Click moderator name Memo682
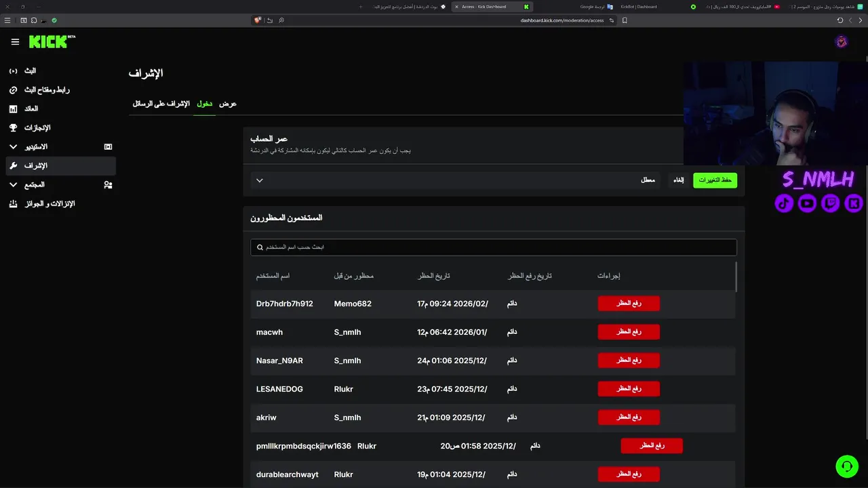868x488 pixels. 353,304
